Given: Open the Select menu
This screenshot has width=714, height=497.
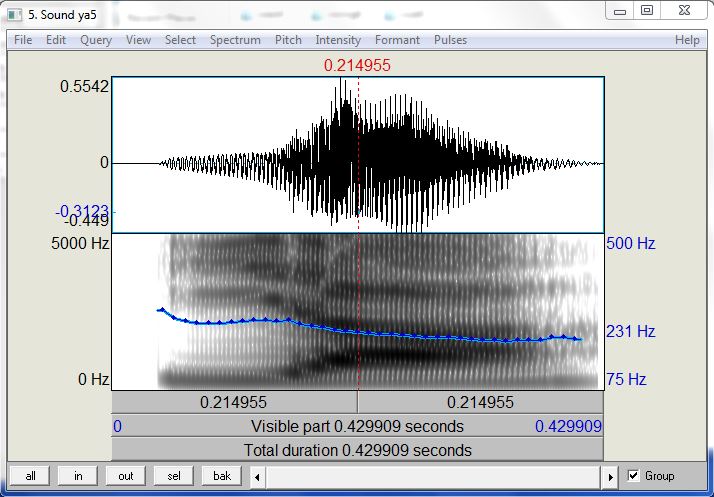Looking at the screenshot, I should [180, 40].
